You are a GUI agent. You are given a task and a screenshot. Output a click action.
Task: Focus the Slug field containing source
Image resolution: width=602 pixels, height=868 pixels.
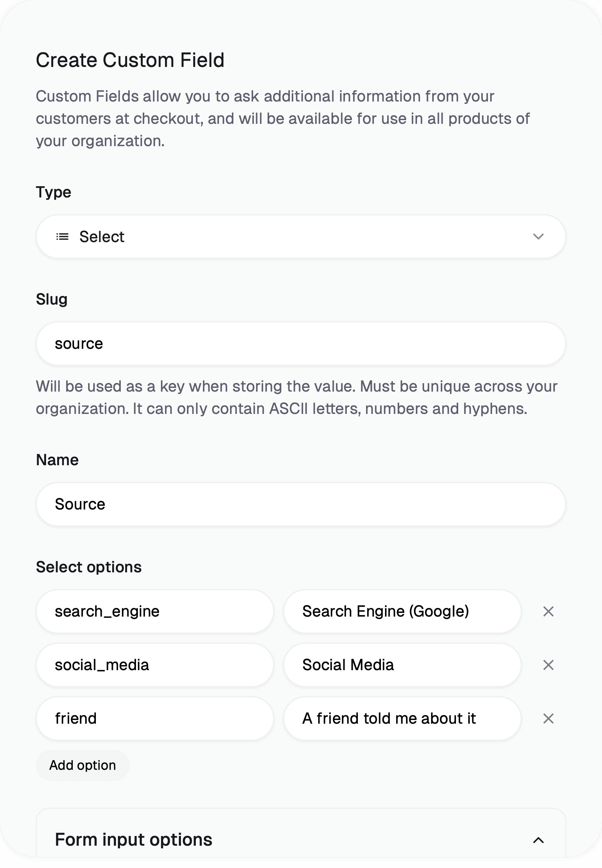(x=301, y=344)
